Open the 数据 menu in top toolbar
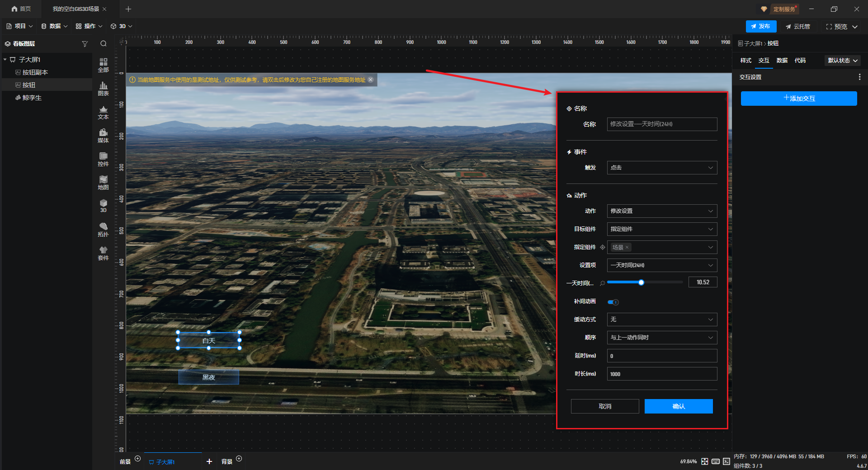 click(x=54, y=26)
